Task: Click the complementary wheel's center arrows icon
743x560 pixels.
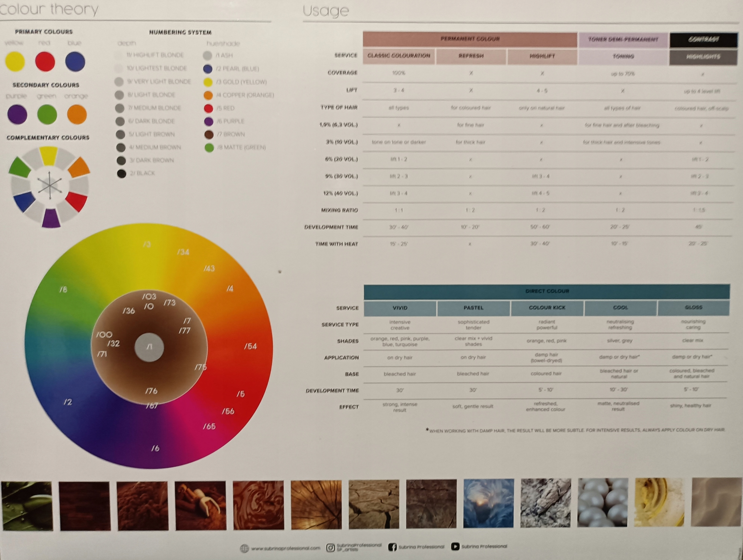Action: (50, 185)
